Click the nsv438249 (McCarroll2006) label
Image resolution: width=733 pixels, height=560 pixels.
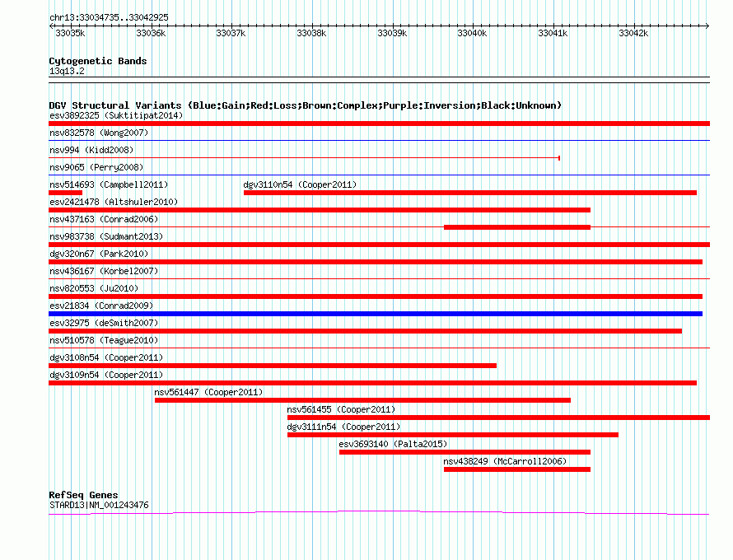pyautogui.click(x=505, y=461)
